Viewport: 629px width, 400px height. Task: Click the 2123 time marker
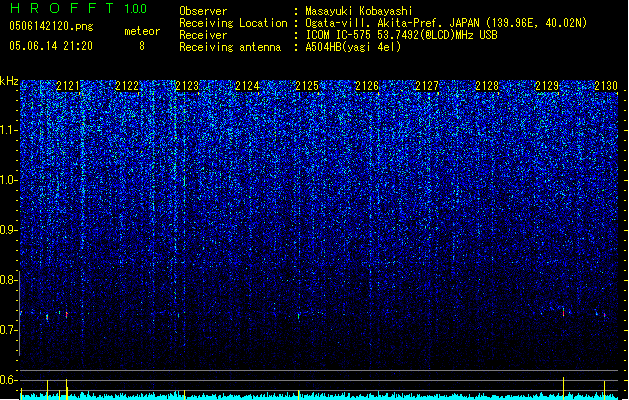(187, 86)
